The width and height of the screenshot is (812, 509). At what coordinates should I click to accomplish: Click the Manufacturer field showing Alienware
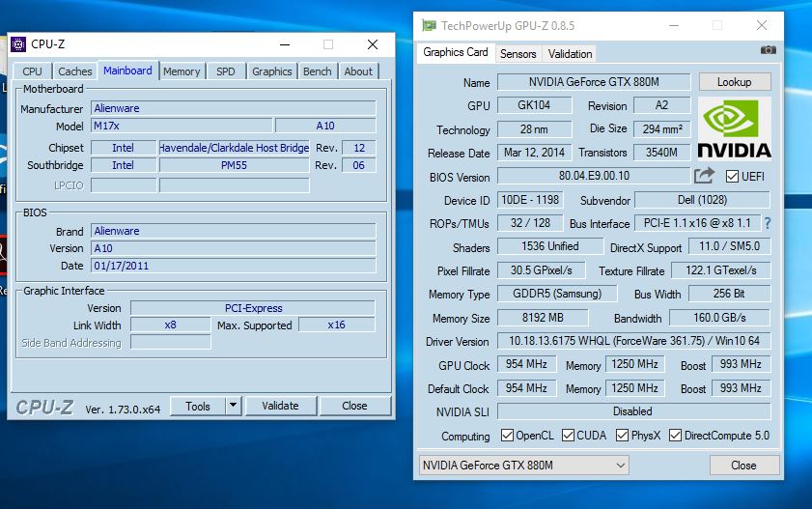233,108
